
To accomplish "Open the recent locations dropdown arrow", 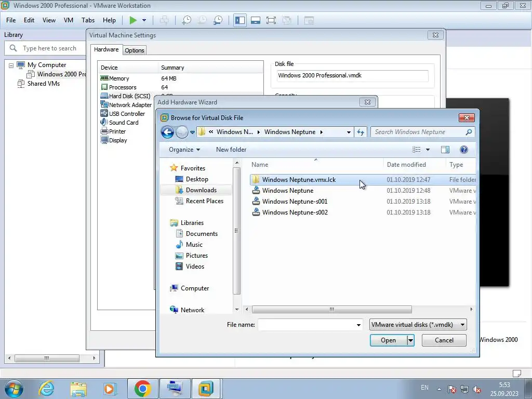I will [192, 132].
